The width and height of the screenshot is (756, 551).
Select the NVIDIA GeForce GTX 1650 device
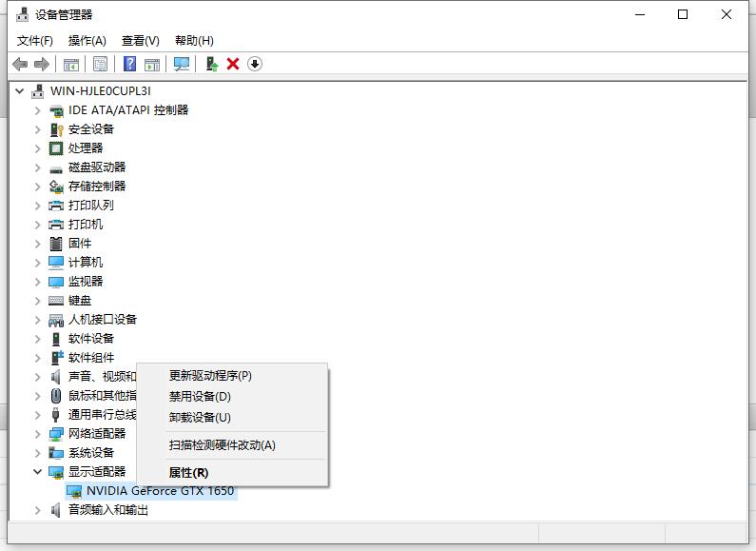pyautogui.click(x=160, y=491)
